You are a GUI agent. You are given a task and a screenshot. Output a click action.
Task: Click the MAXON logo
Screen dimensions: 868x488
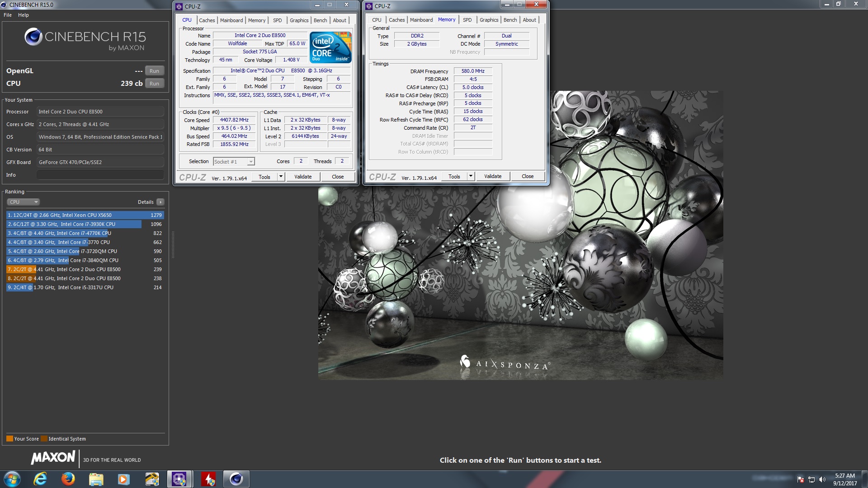[53, 458]
